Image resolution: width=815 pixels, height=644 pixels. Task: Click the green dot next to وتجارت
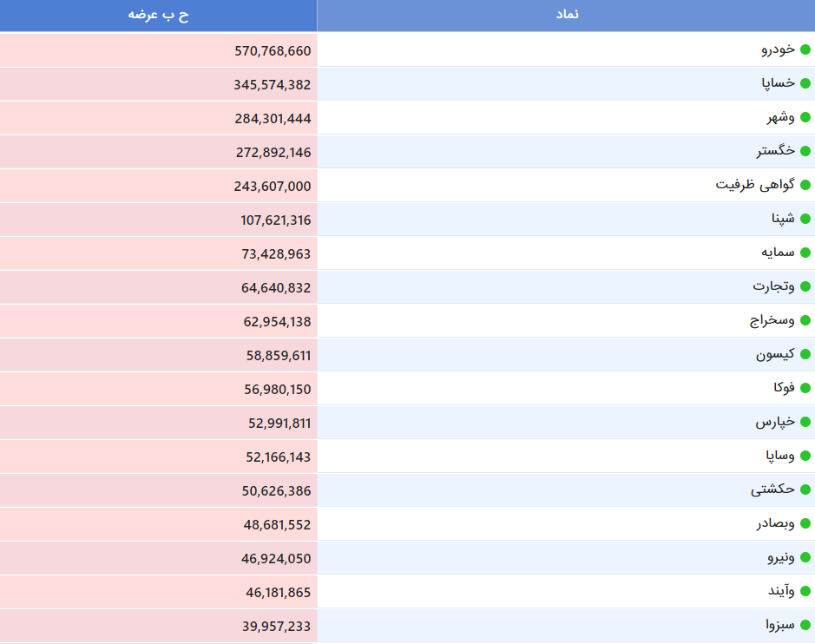tap(805, 286)
